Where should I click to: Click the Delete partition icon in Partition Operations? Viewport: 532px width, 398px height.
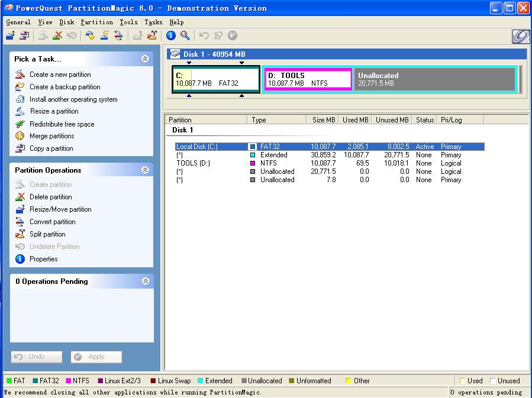pos(20,196)
